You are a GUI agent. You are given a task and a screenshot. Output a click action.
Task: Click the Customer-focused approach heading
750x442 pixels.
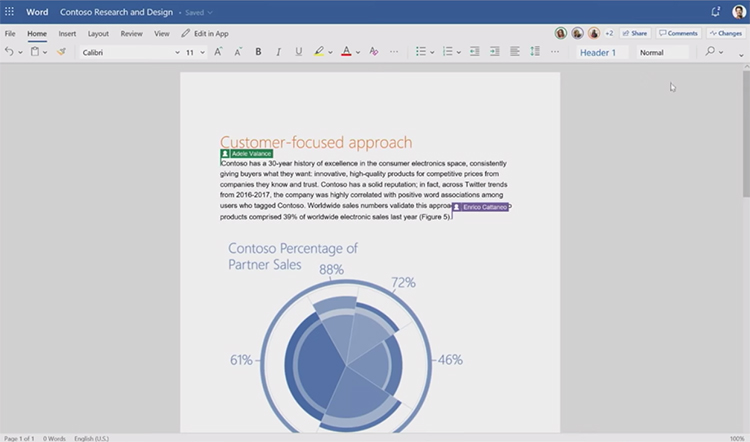click(x=316, y=142)
